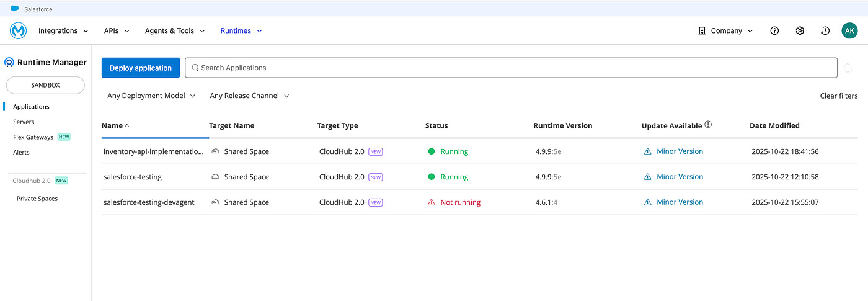This screenshot has width=868, height=301.
Task: Click the NEW badge in the inventory-api-implementation row
Action: pyautogui.click(x=376, y=151)
